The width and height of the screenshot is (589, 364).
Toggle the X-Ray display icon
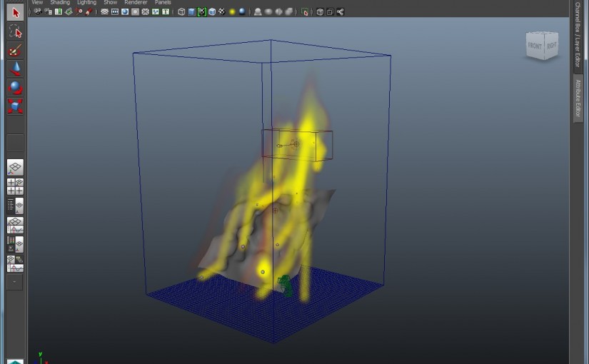(x=320, y=11)
